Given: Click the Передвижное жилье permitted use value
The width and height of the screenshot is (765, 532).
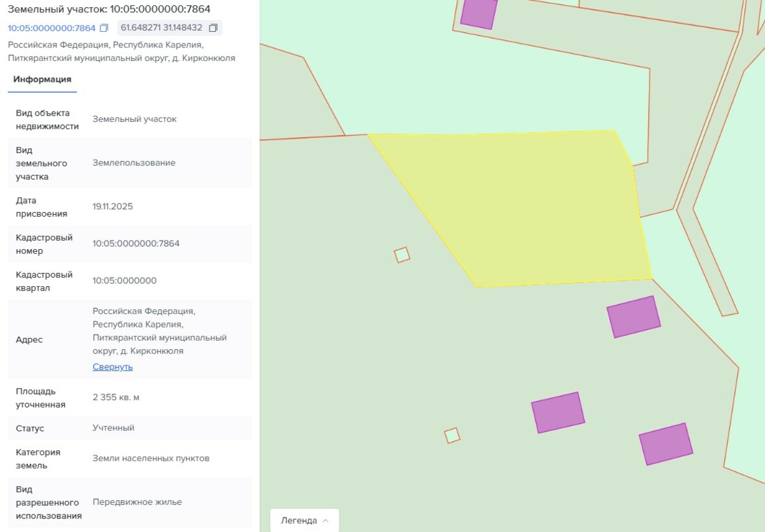Looking at the screenshot, I should pyautogui.click(x=137, y=502).
